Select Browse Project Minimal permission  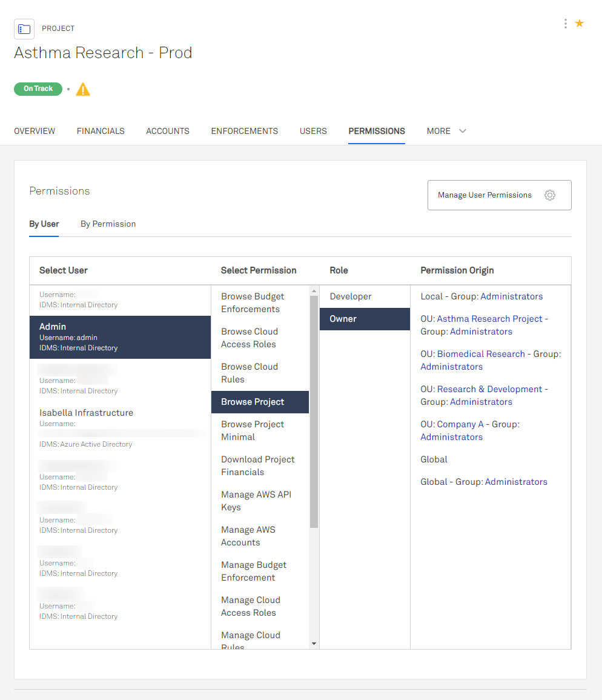click(x=260, y=430)
